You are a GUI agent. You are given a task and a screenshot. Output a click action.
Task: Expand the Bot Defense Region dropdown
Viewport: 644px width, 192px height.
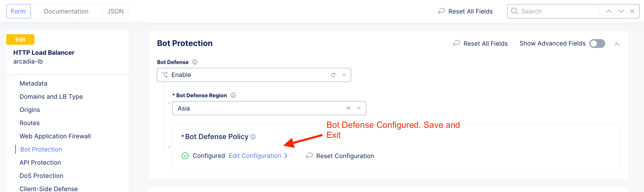[359, 108]
